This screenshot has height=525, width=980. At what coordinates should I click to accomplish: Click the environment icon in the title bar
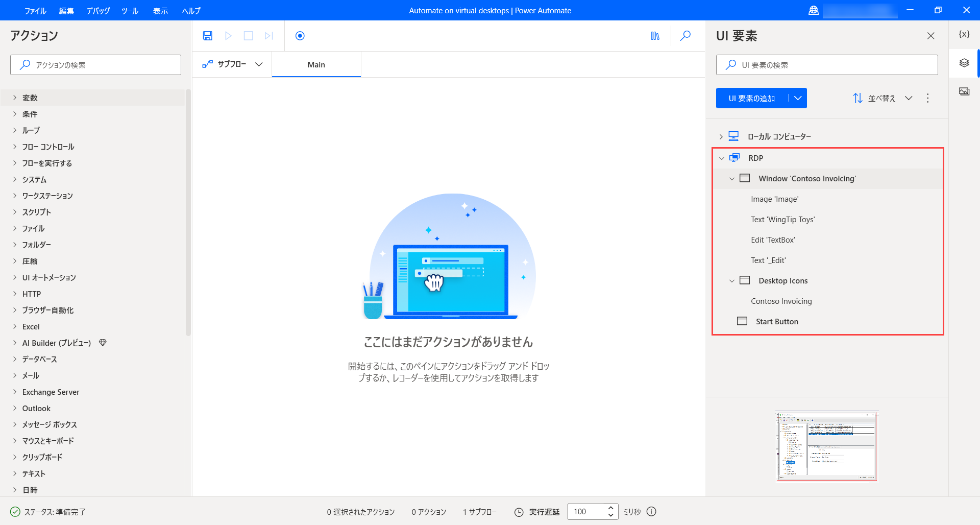click(x=814, y=10)
